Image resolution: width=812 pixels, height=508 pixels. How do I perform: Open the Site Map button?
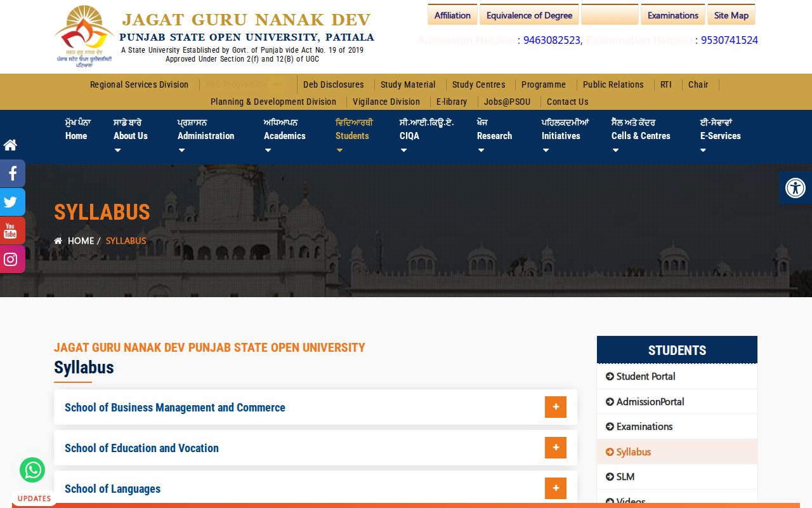pyautogui.click(x=731, y=15)
